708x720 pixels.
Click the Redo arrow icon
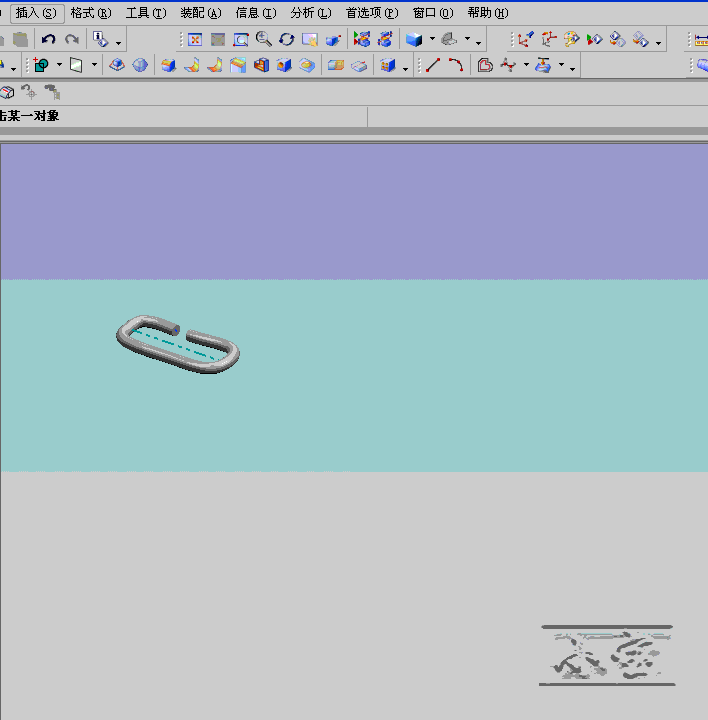(x=72, y=40)
